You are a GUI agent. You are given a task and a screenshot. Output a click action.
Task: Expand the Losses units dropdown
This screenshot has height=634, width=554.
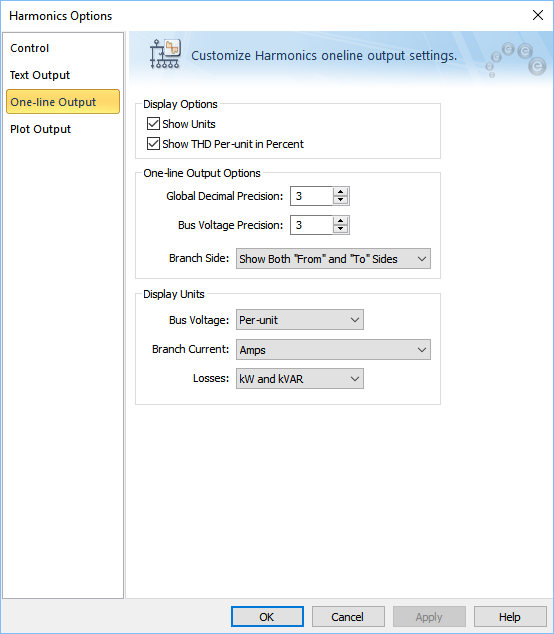click(x=300, y=379)
